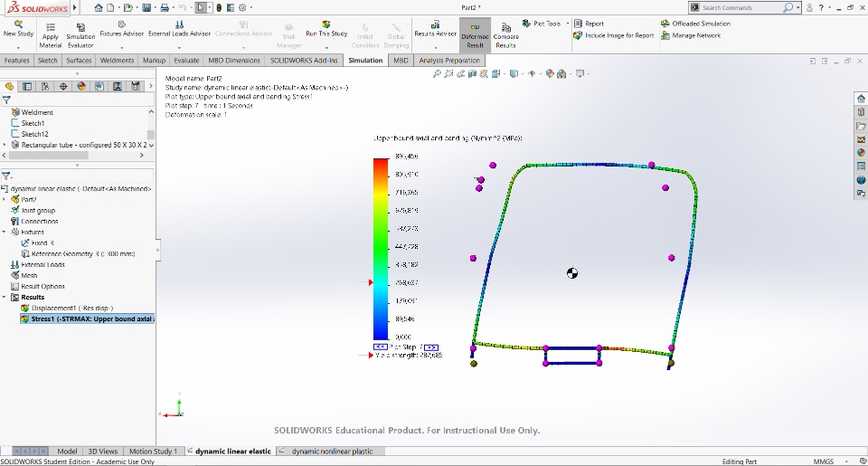Expand the Fixtures Advisor dropdown arrow
Image resolution: width=868 pixels, height=466 pixels.
(122, 48)
